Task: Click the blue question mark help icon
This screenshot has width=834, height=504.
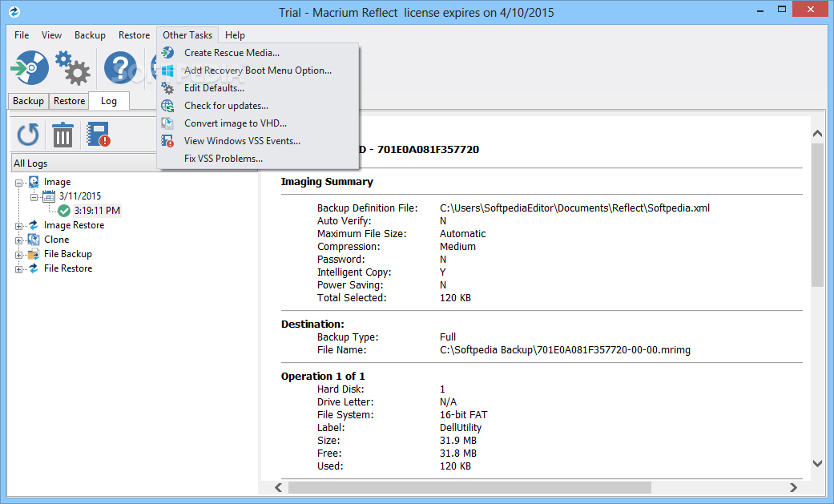Action: coord(119,67)
